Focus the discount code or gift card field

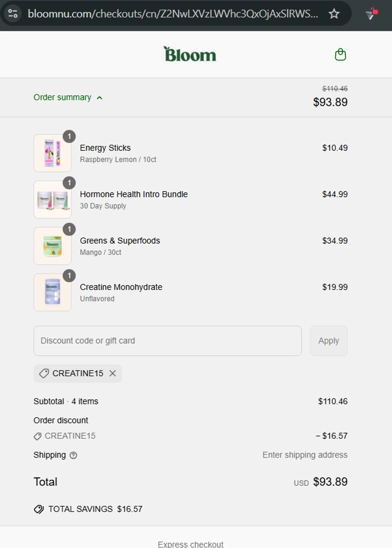(167, 341)
